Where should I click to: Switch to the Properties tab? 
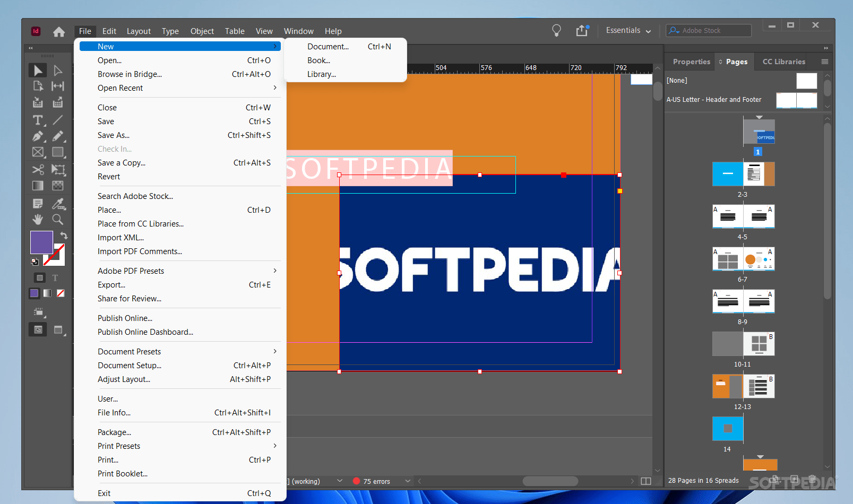692,62
